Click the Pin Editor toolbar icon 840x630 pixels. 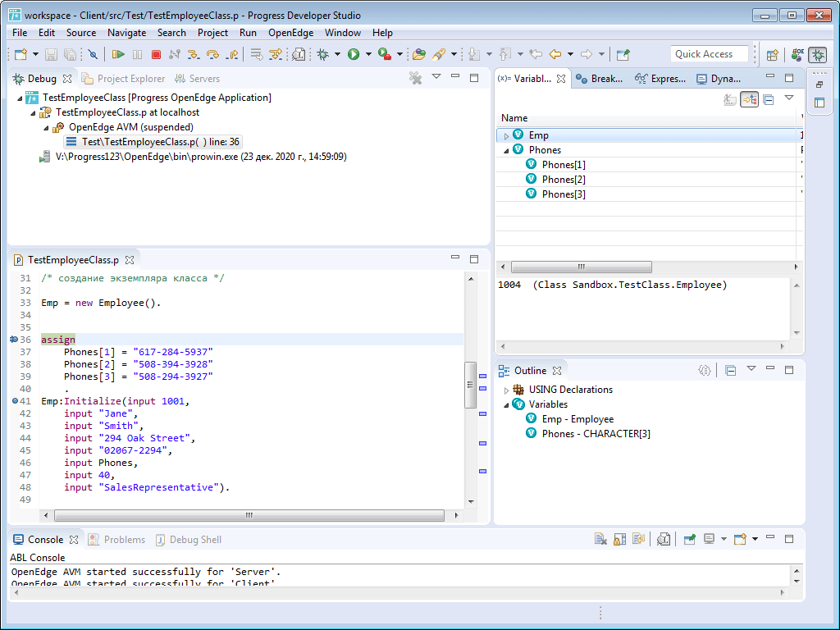click(623, 54)
